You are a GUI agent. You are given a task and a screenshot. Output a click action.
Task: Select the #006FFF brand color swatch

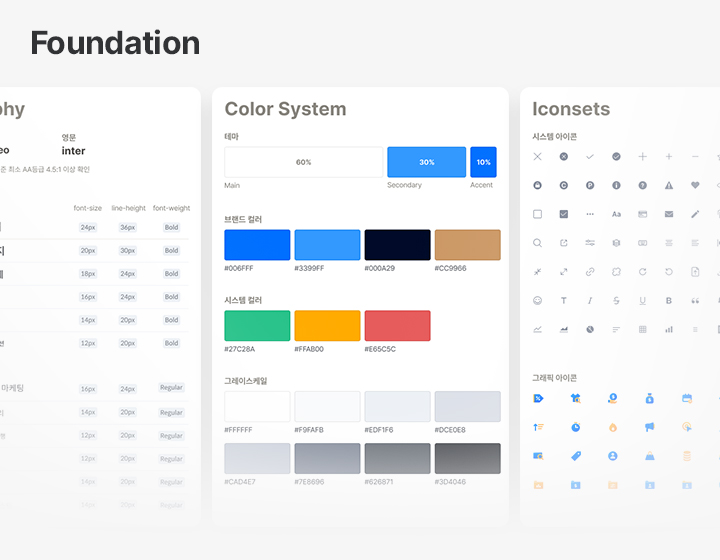click(257, 245)
